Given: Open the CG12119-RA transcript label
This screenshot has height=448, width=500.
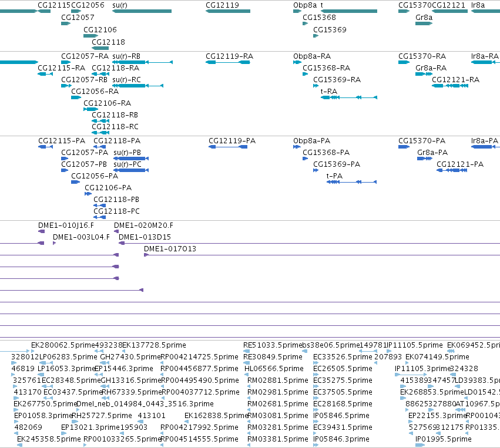Looking at the screenshot, I should (x=230, y=56).
